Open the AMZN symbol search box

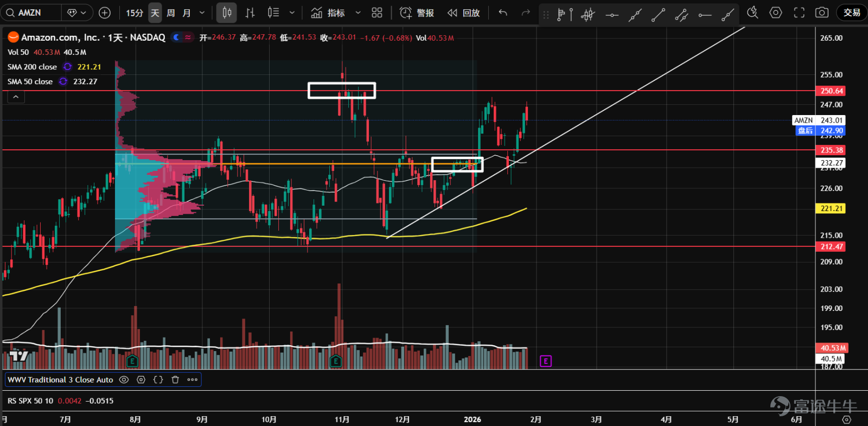(x=31, y=12)
